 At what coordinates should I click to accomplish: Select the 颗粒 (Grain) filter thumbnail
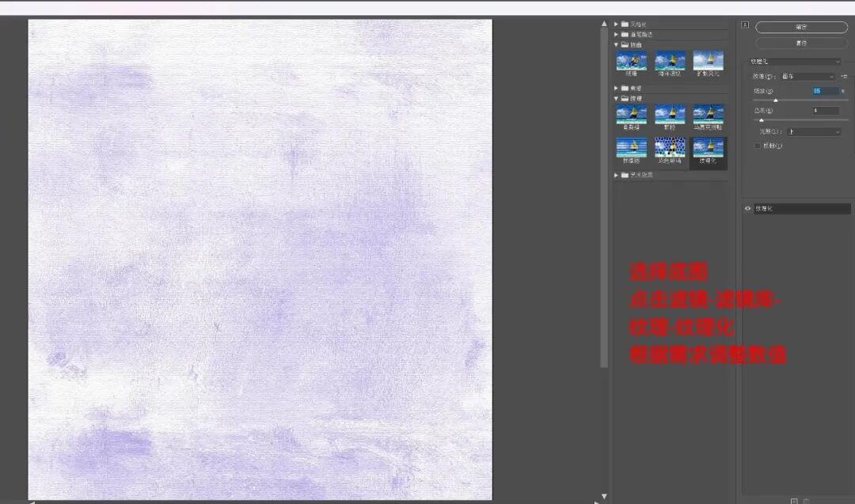coord(670,114)
